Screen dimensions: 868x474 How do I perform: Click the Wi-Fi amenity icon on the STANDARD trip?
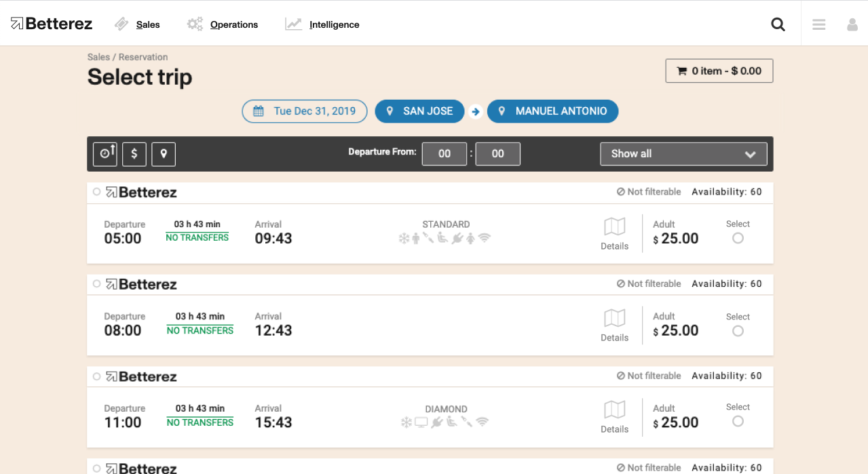[484, 238]
